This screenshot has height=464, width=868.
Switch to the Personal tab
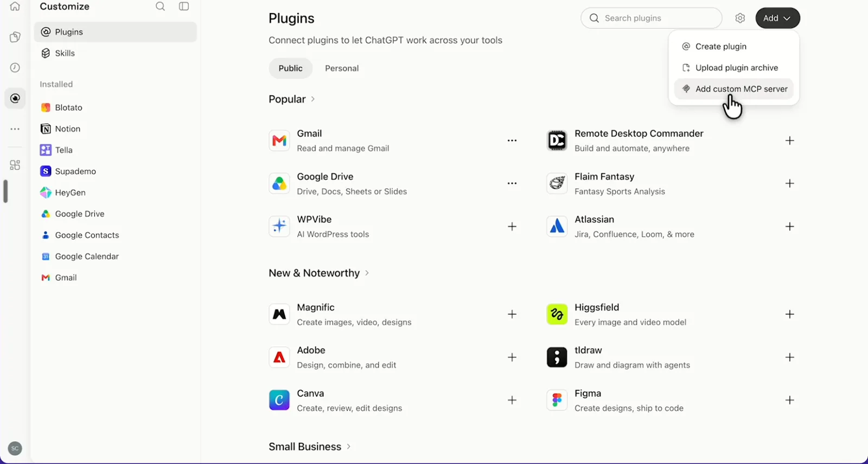pos(342,68)
